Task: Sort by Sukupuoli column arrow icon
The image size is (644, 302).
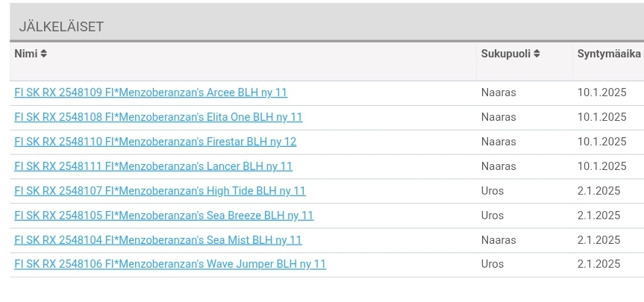Action: 537,54
